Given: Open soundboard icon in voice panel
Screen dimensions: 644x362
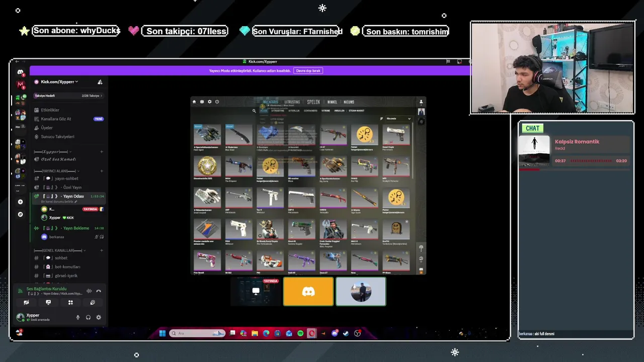Looking at the screenshot, I should pos(93,303).
